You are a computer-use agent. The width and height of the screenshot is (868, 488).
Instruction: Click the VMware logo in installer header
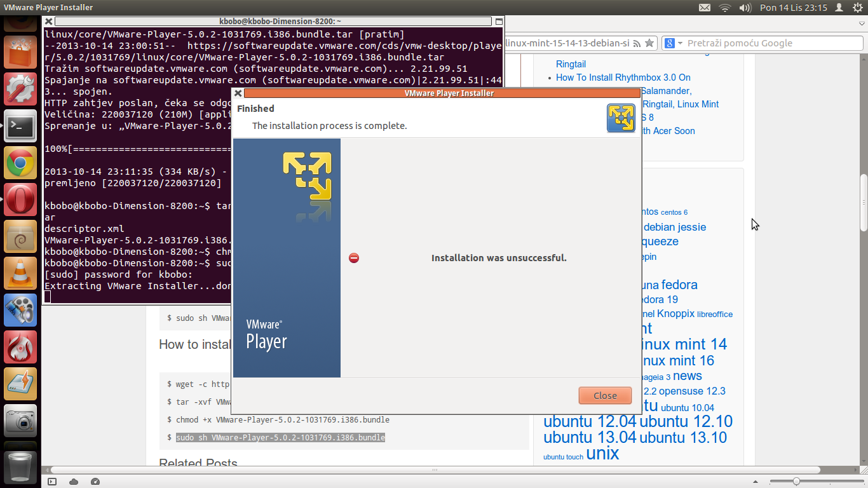621,118
